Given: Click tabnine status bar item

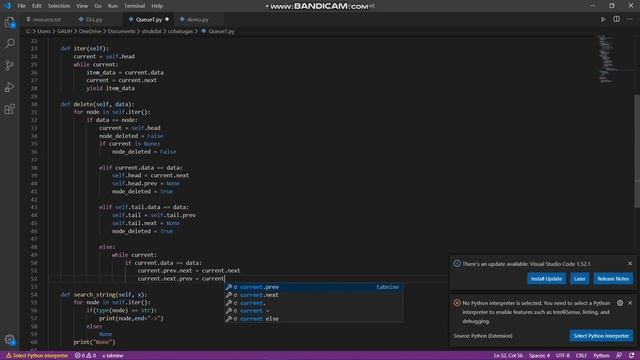Looking at the screenshot, I should pos(113,356).
